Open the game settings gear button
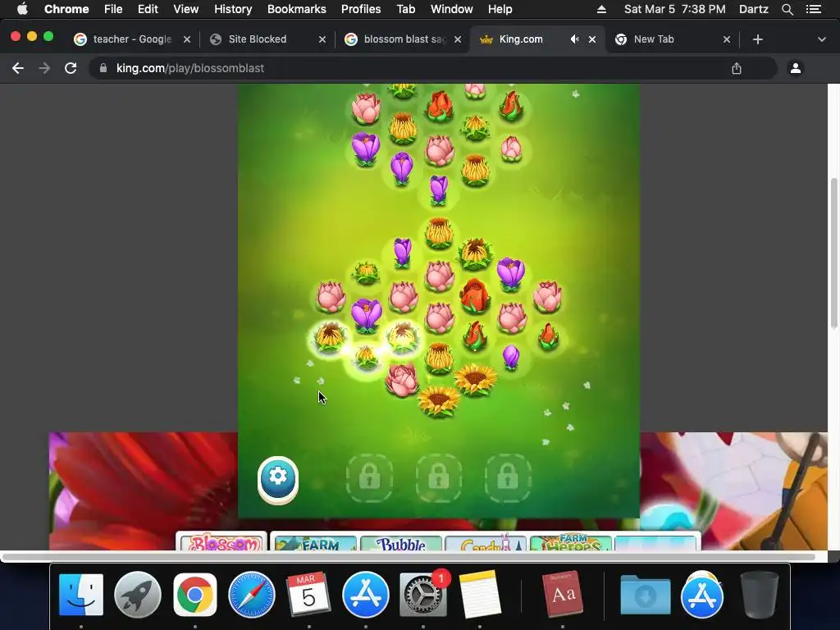The width and height of the screenshot is (840, 630). tap(277, 479)
